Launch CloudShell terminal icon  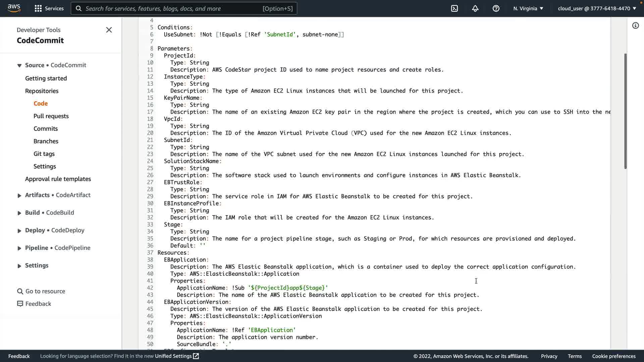point(454,8)
